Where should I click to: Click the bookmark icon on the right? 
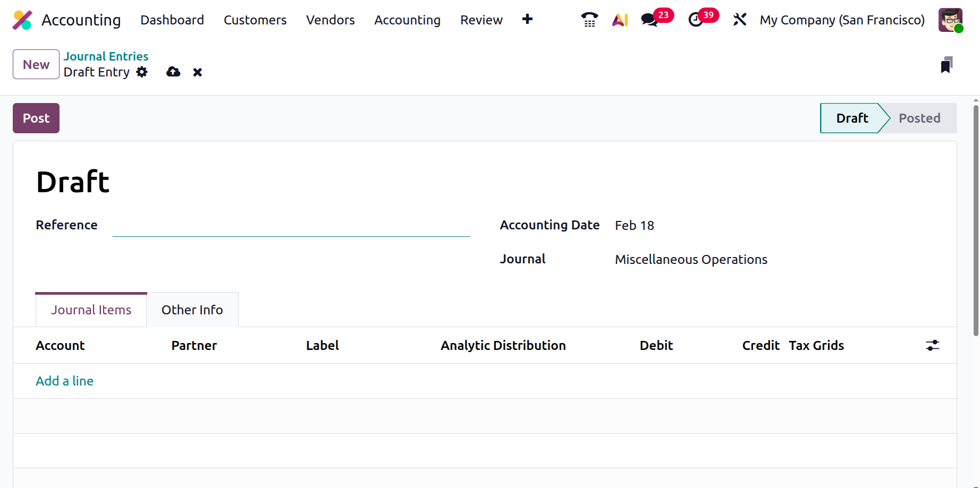coord(947,65)
